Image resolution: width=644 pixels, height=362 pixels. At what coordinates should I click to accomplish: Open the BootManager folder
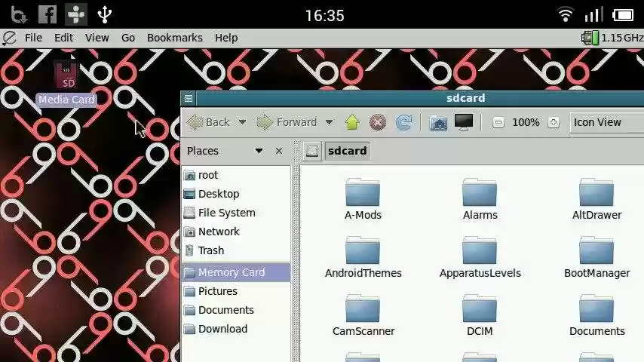(596, 257)
